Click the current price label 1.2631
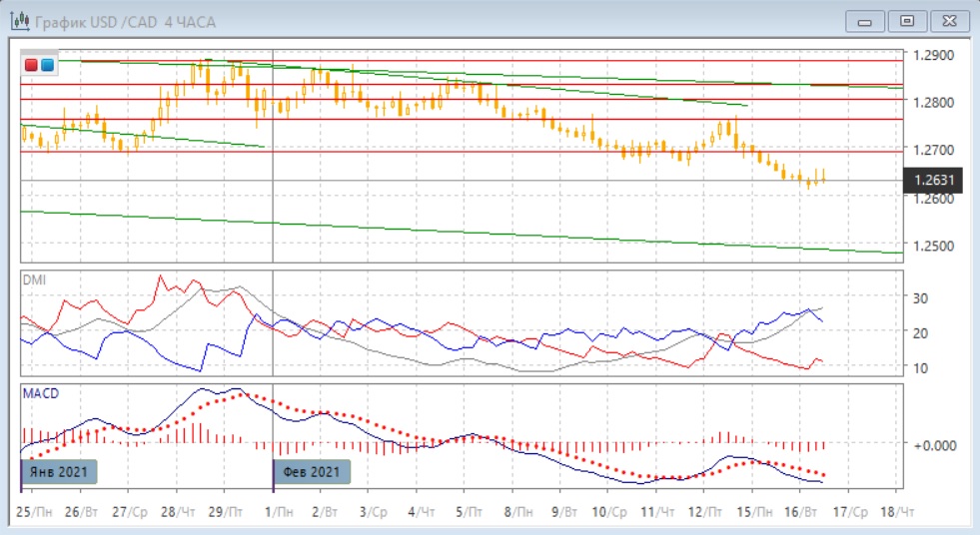Screen dimensions: 980x535 coord(936,181)
